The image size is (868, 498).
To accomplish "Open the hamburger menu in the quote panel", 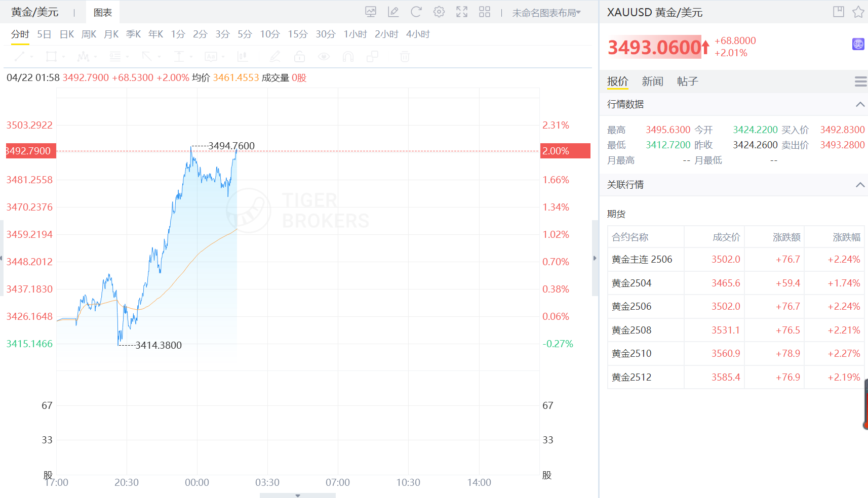I will [859, 81].
